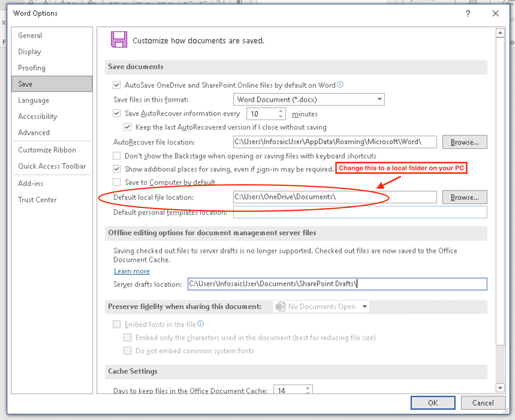
Task: Open the Save files in this format dropdown
Action: pyautogui.click(x=309, y=99)
